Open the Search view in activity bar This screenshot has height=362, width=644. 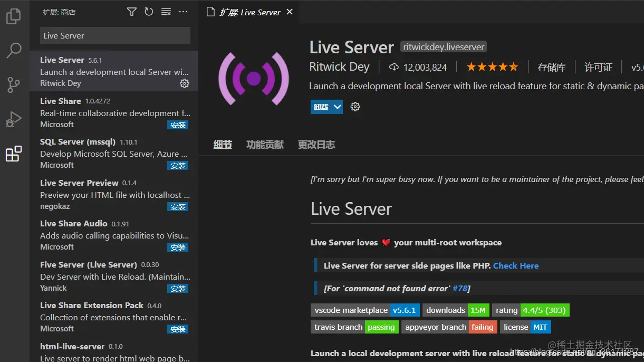click(13, 50)
